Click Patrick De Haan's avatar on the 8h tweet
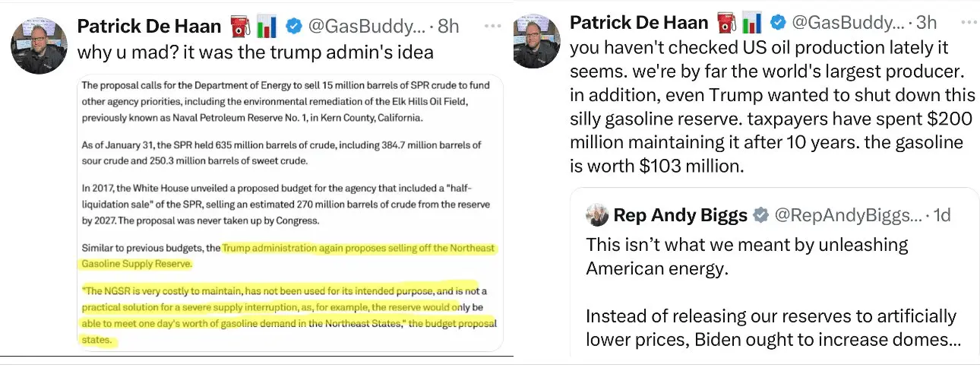Image resolution: width=980 pixels, height=368 pixels. [x=40, y=45]
